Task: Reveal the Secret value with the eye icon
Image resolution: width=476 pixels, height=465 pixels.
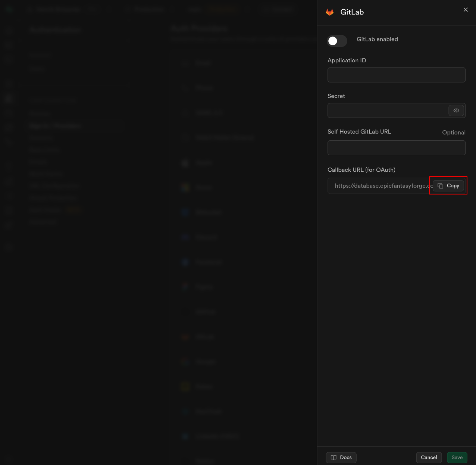Action: click(456, 110)
